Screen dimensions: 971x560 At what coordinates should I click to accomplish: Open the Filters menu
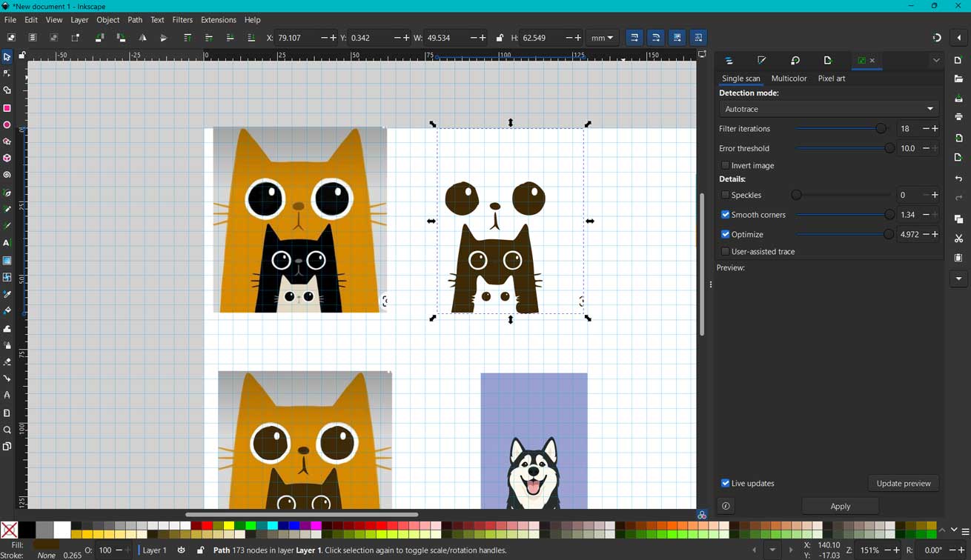click(182, 20)
